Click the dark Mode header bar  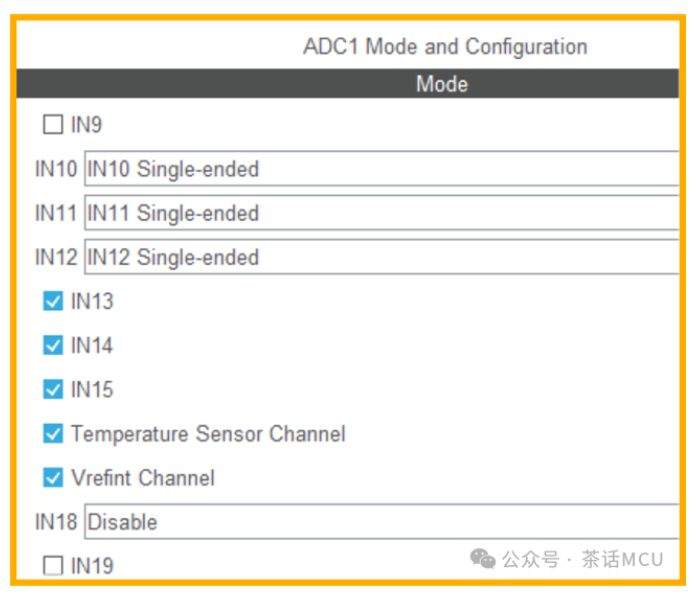(348, 84)
